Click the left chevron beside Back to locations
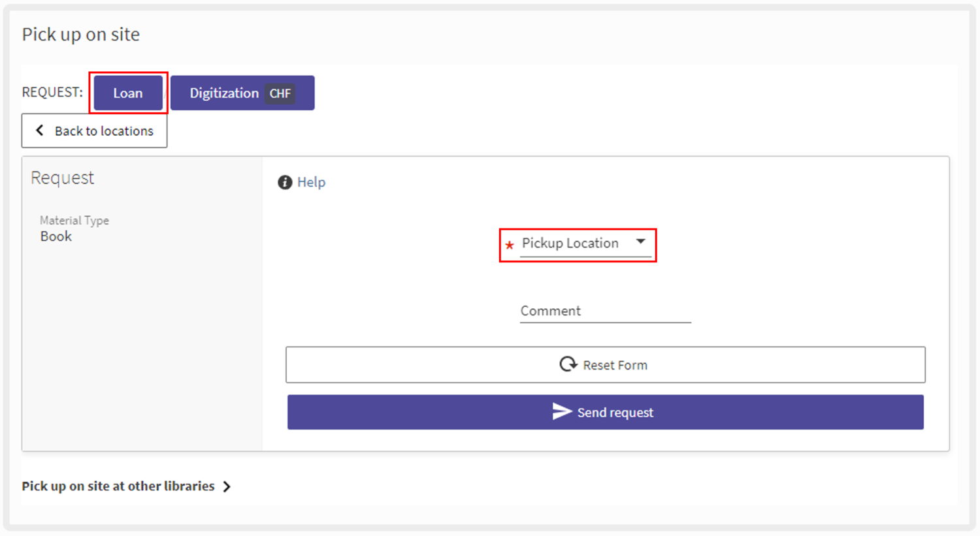Image resolution: width=980 pixels, height=536 pixels. tap(40, 131)
